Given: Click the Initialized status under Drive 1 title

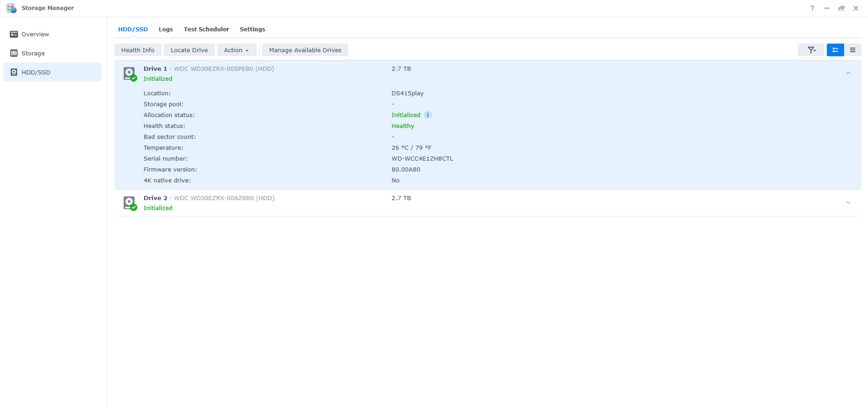Looking at the screenshot, I should click(158, 78).
